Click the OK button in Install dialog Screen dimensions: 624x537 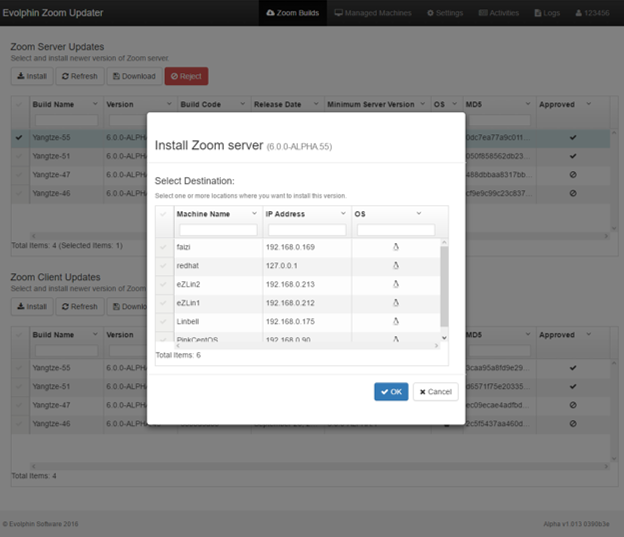tap(391, 392)
